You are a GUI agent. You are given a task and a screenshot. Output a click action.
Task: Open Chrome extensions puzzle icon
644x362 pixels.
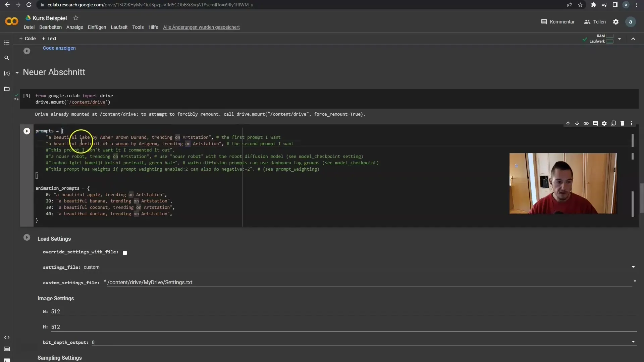tap(593, 5)
